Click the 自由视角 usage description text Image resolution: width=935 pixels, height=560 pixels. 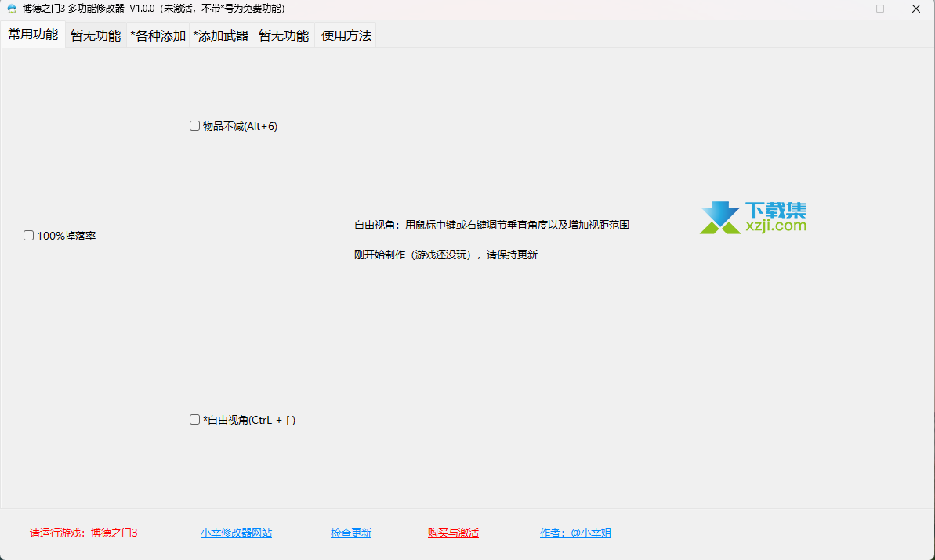[x=491, y=226]
